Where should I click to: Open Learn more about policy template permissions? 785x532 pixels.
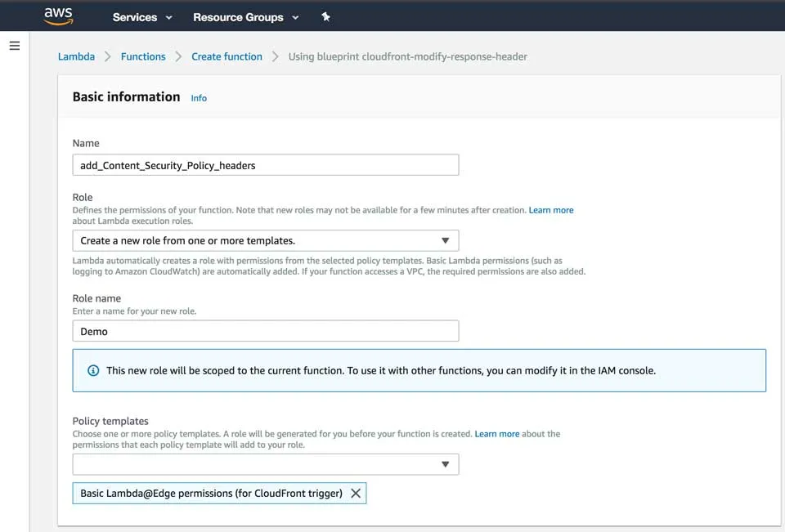(497, 434)
